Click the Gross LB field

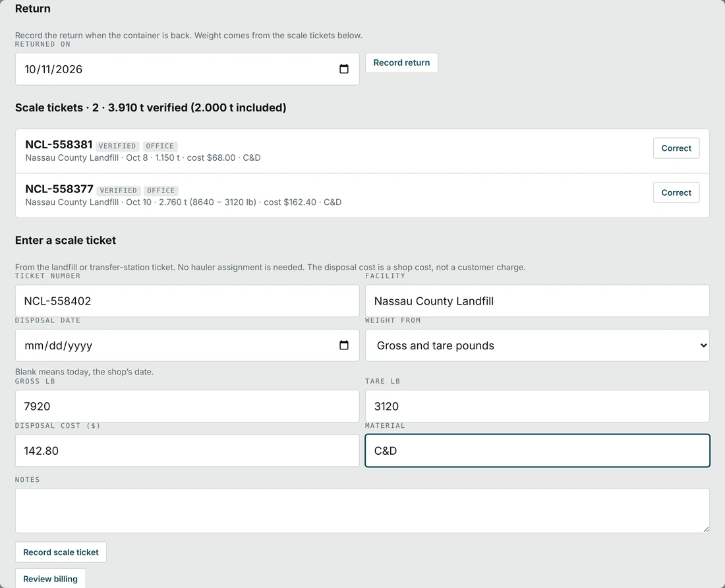(x=187, y=406)
